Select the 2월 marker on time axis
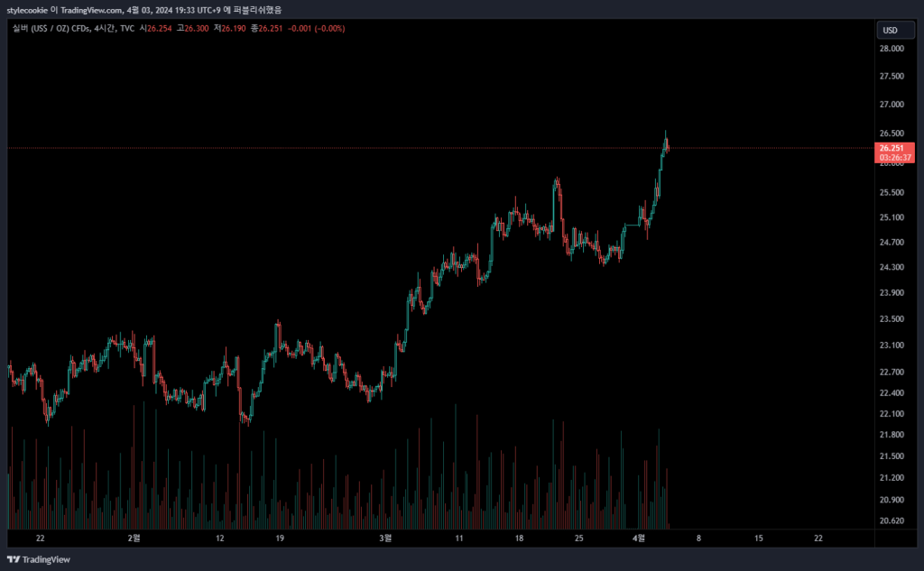The image size is (924, 571). pos(134,539)
